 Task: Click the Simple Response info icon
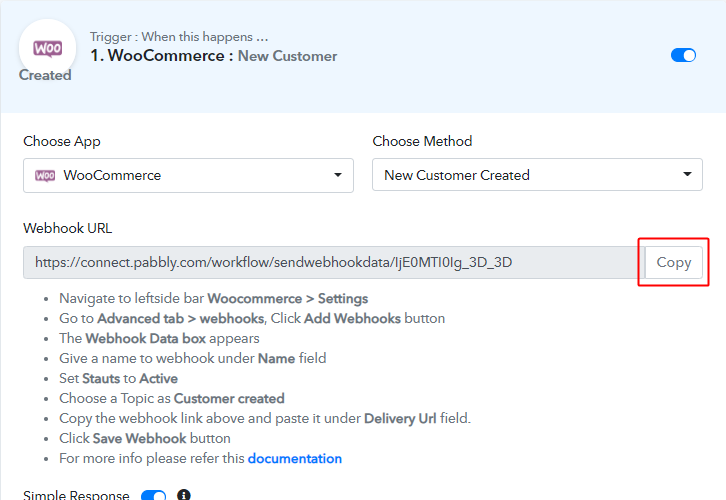pos(184,494)
